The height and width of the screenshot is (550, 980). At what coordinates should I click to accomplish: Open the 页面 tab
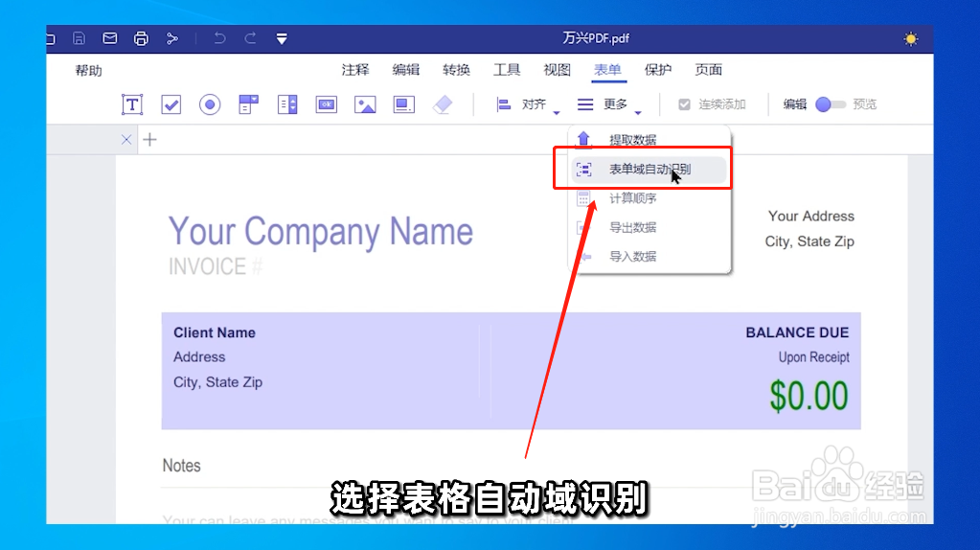click(709, 70)
